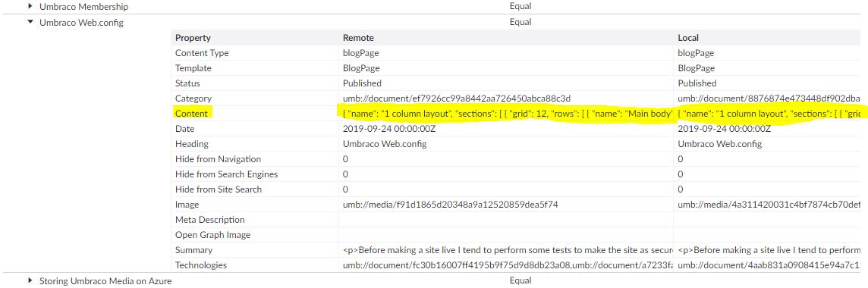Click Remote Summary 'Before making a site live' text
Image resolution: width=868 pixels, height=288 pixels.
pos(508,250)
